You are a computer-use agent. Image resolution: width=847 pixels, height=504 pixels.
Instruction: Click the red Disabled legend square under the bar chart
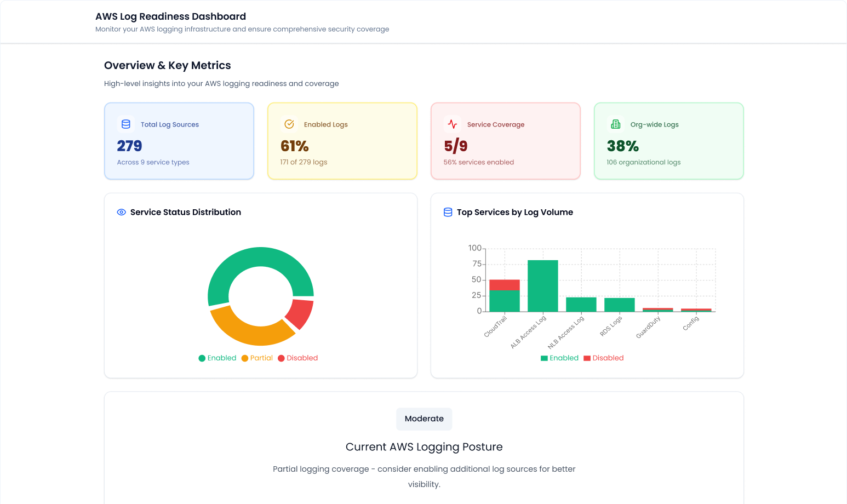pyautogui.click(x=586, y=358)
